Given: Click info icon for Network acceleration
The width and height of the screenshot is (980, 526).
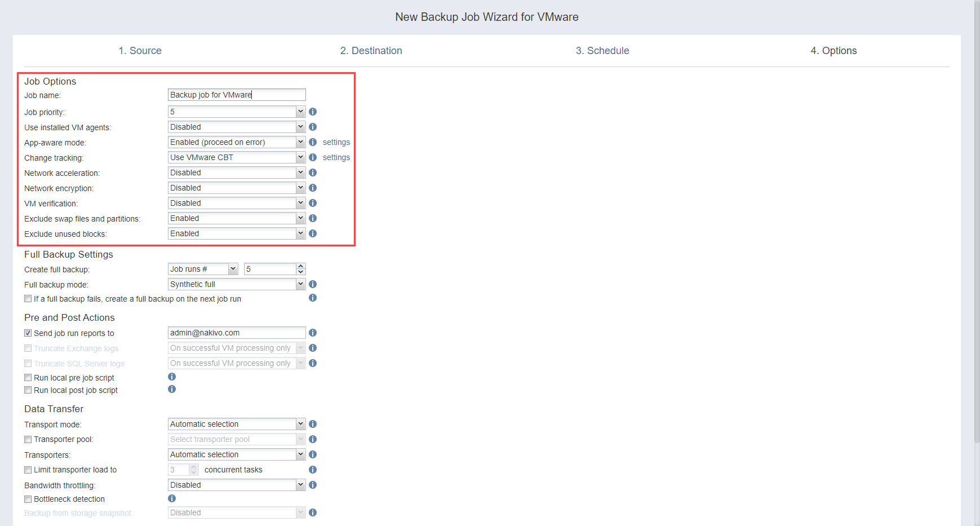Looking at the screenshot, I should coord(313,173).
